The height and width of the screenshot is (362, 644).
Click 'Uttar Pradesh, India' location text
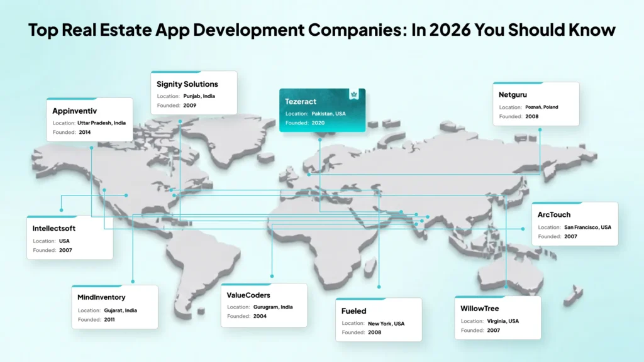point(101,123)
